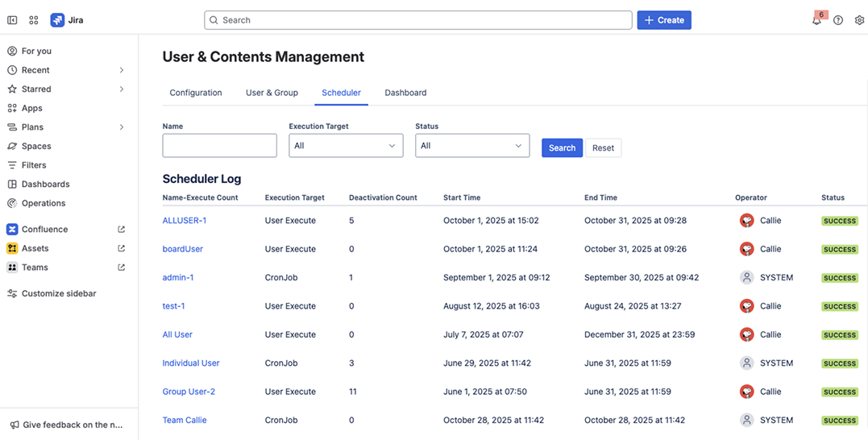Viewport: 868px width, 448px height.
Task: Open the settings gear icon
Action: pos(859,20)
